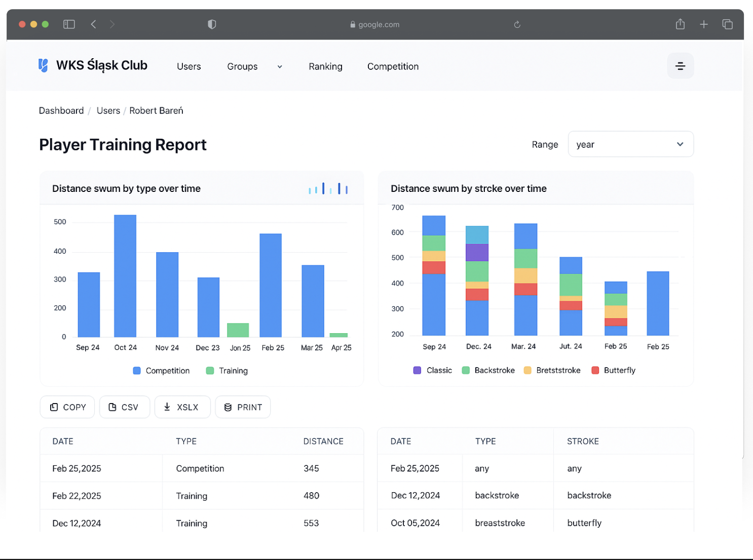
Task: Click the backstroke stroke column cell
Action: coord(589,495)
